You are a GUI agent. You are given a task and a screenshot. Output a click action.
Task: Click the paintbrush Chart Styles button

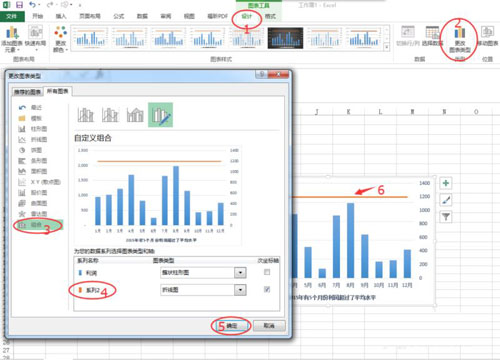coord(446,200)
